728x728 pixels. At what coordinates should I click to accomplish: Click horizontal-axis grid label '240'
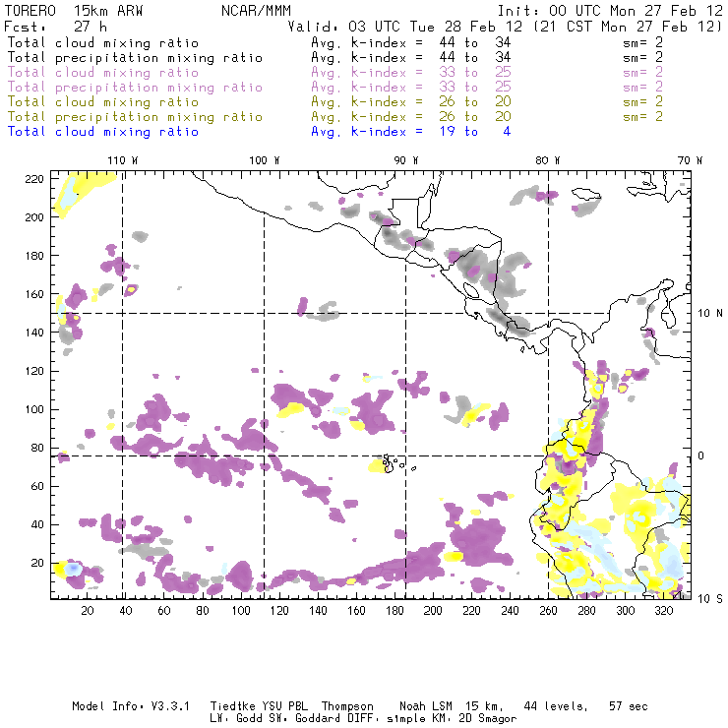tap(510, 611)
